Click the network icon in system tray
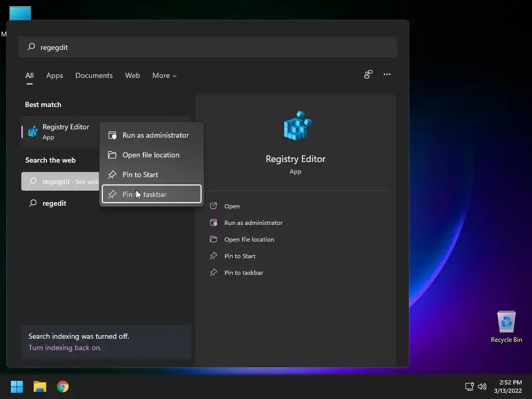 469,386
